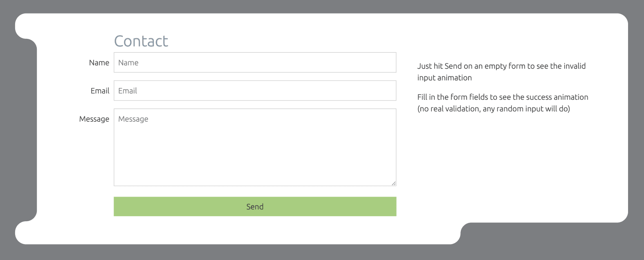Click the words "empty form" in instructions

pos(505,66)
